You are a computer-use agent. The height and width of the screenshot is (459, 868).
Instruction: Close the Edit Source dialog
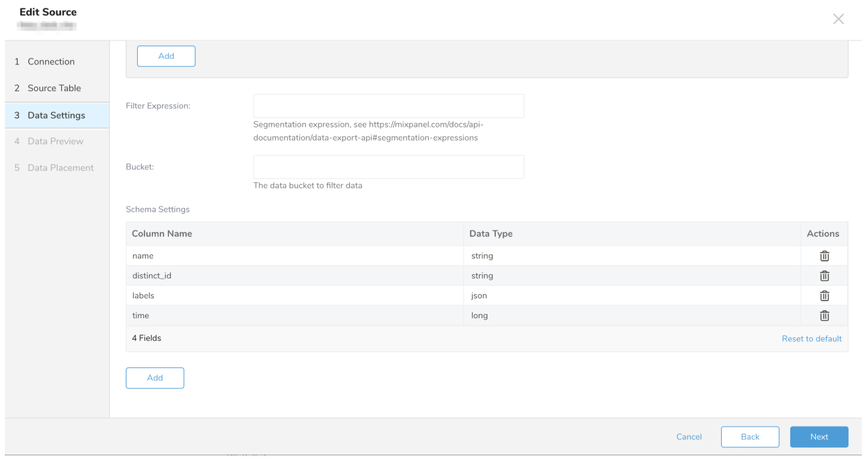(838, 19)
